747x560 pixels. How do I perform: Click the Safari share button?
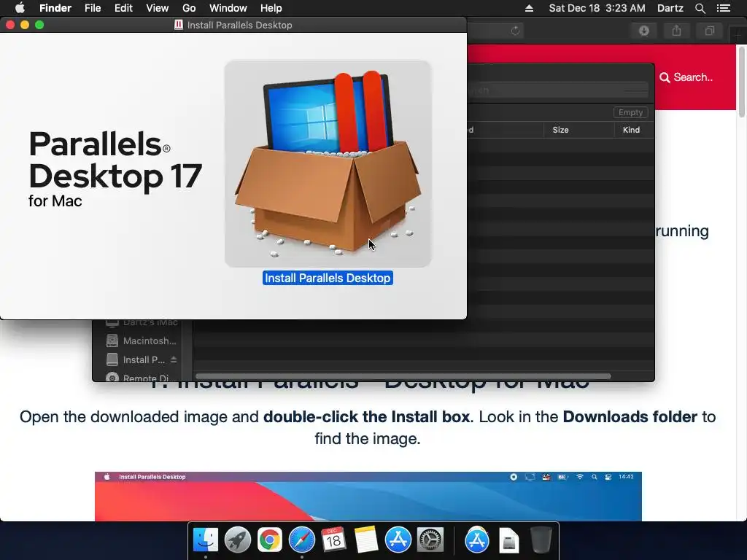676,31
